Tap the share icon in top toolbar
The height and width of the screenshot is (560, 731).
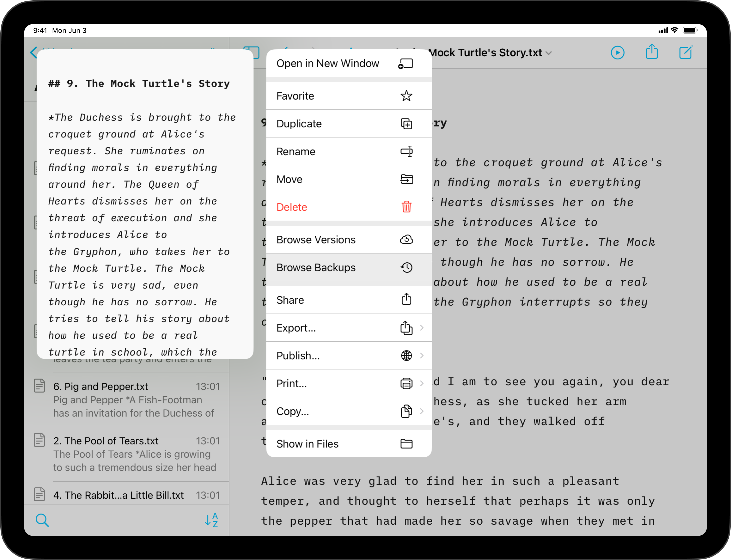(652, 52)
